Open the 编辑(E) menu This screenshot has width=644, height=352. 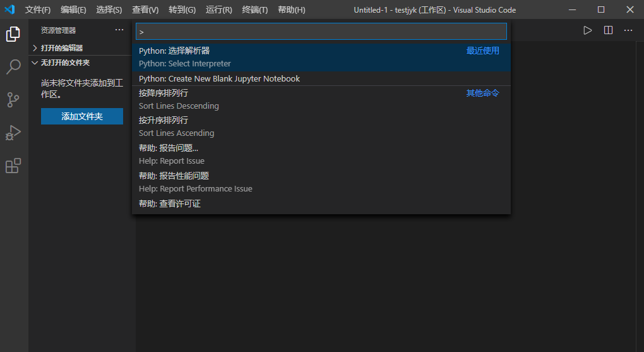73,10
